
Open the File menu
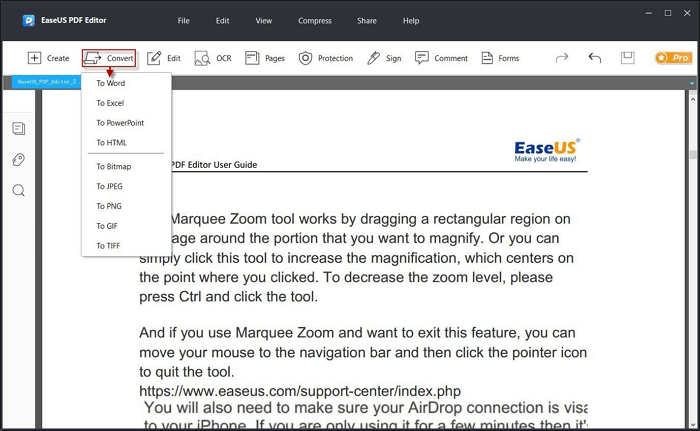click(x=183, y=21)
